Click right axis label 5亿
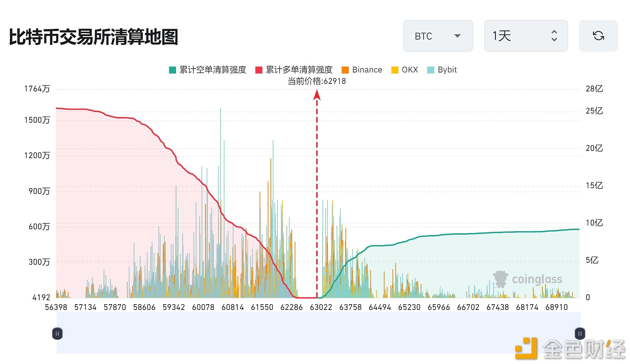This screenshot has width=630, height=364. tap(592, 260)
